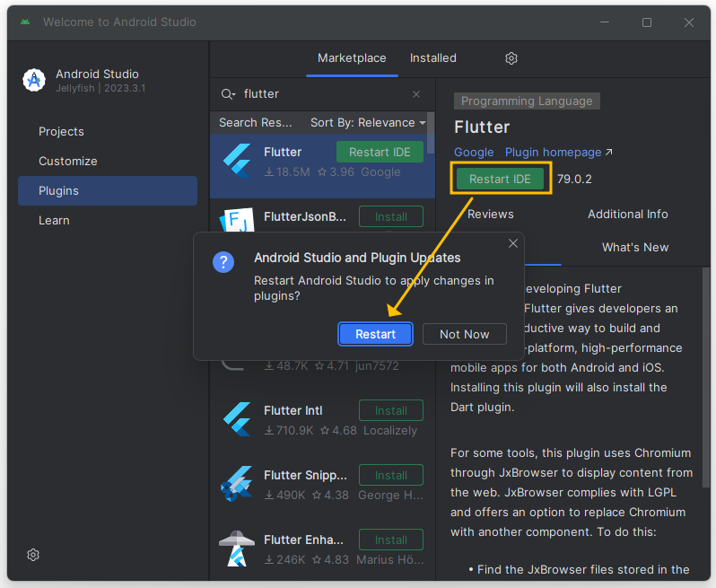Open the Sort By: Relevance dropdown
The width and height of the screenshot is (716, 588).
tap(368, 122)
